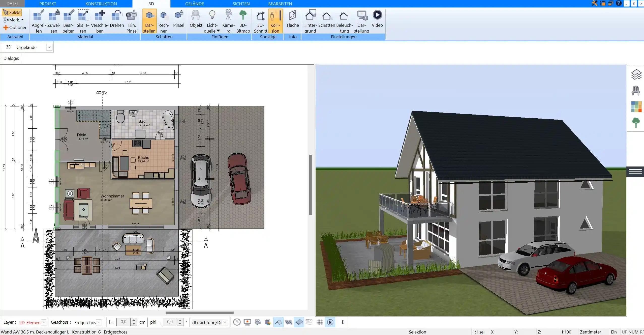Choose the Skalieren material scaling tool
The height and width of the screenshot is (335, 644).
click(x=83, y=21)
